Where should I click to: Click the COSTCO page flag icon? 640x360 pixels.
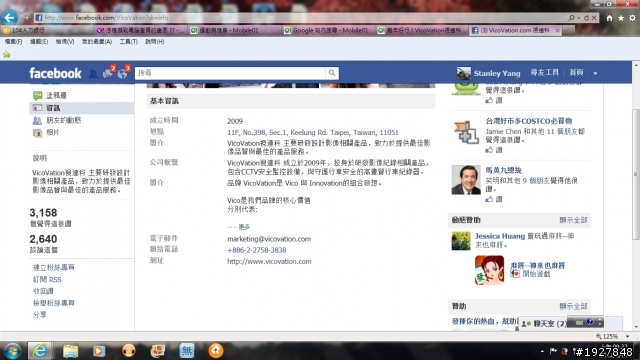[466, 132]
